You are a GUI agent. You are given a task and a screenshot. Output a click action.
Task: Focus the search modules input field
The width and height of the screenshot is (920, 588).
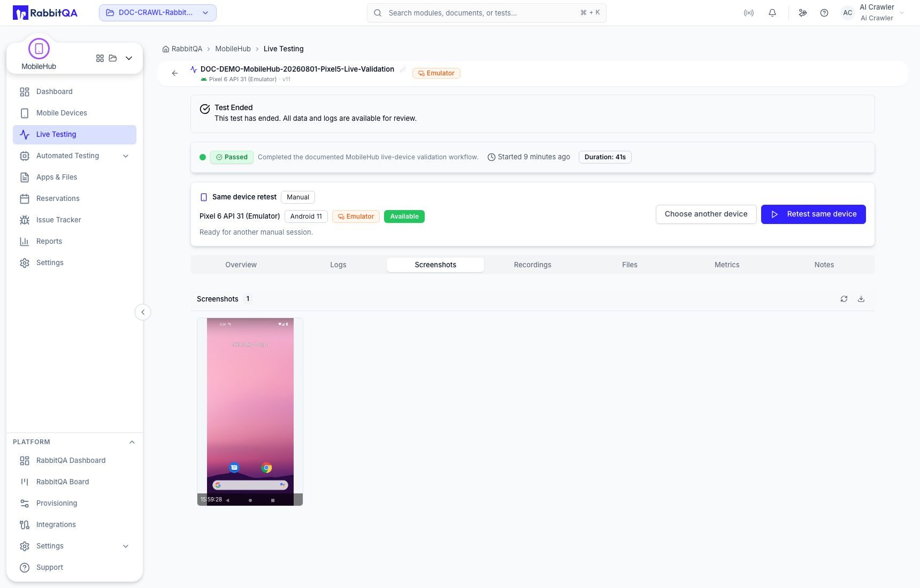pyautogui.click(x=487, y=13)
